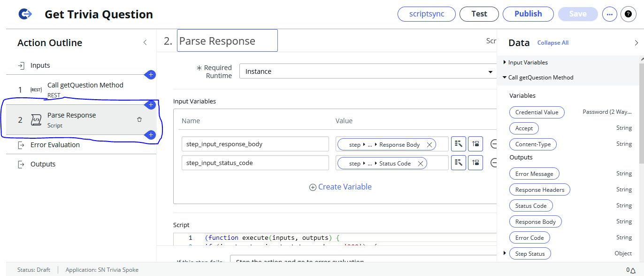Viewport: 644px width, 276px height.
Task: Click the back arrow logo icon
Action: click(25, 15)
